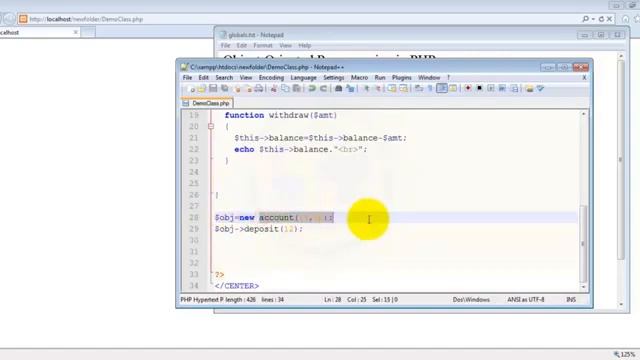Click the Close All documents toolbar icon
640x360 pixels.
(248, 89)
